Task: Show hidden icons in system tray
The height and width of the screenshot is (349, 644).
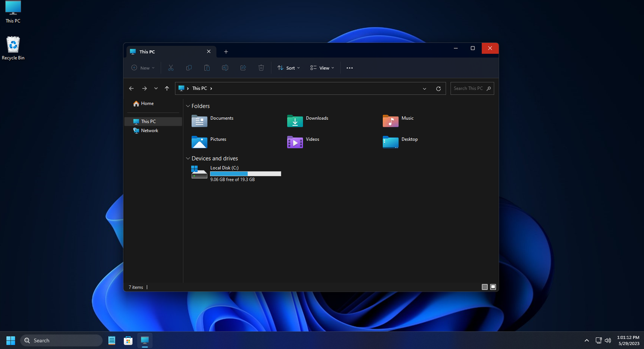Action: click(x=586, y=340)
